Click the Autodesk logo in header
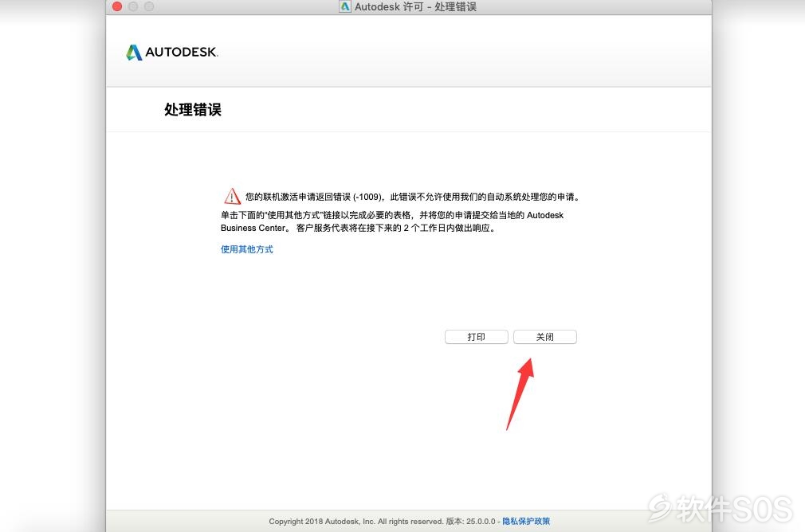 click(172, 52)
